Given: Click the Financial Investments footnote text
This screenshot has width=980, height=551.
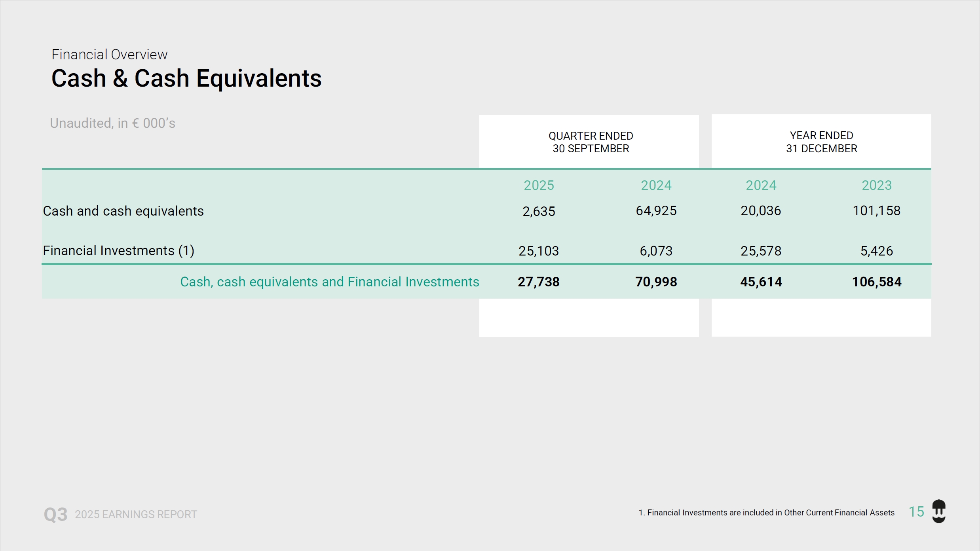Looking at the screenshot, I should pos(766,513).
